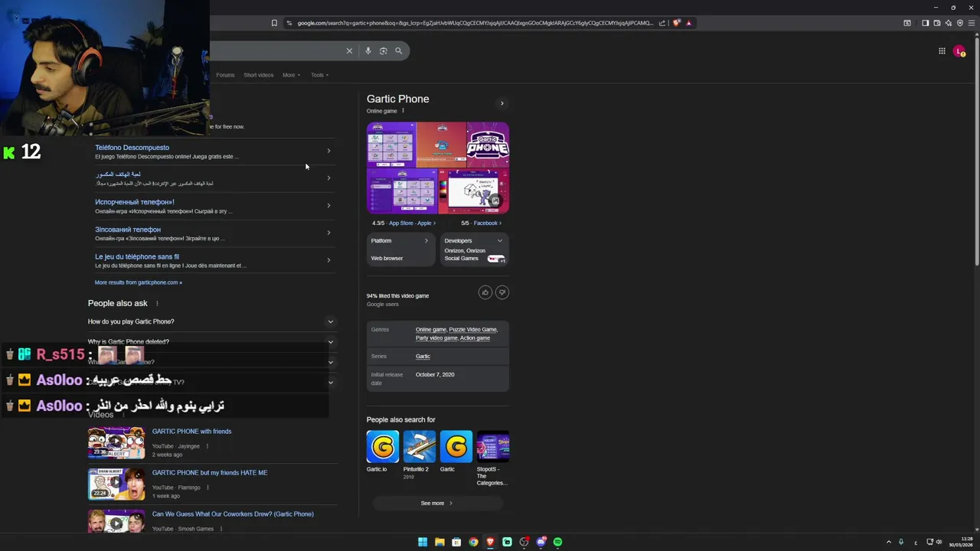
Task: Open the Brave VPN shield icon
Action: click(960, 23)
